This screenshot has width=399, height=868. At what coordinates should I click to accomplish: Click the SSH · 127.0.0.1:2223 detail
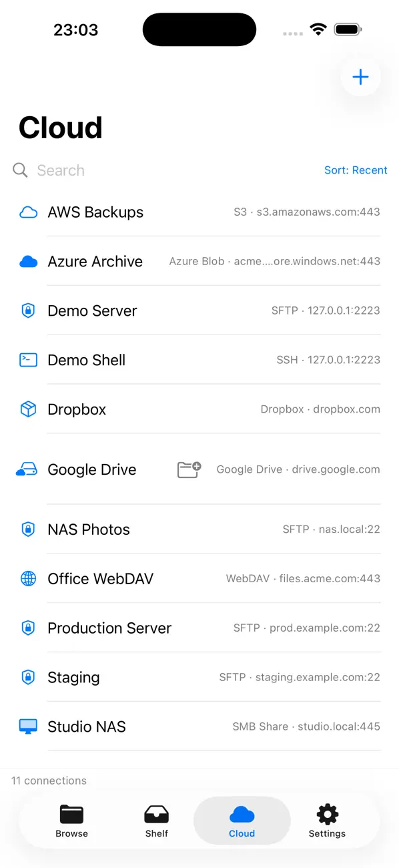[328, 360]
